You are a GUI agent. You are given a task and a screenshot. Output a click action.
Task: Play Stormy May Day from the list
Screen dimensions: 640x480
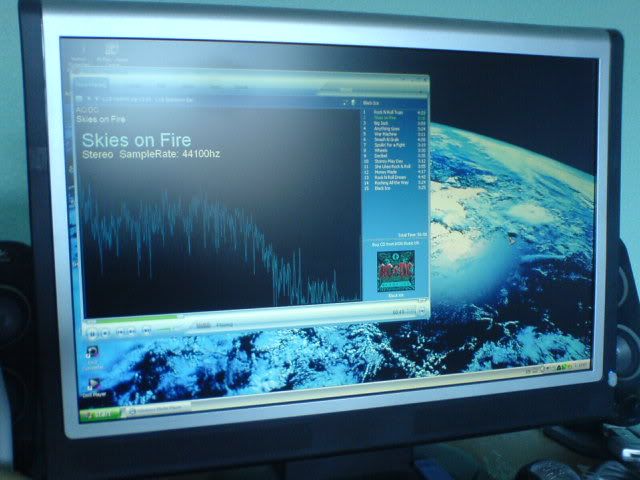(394, 161)
